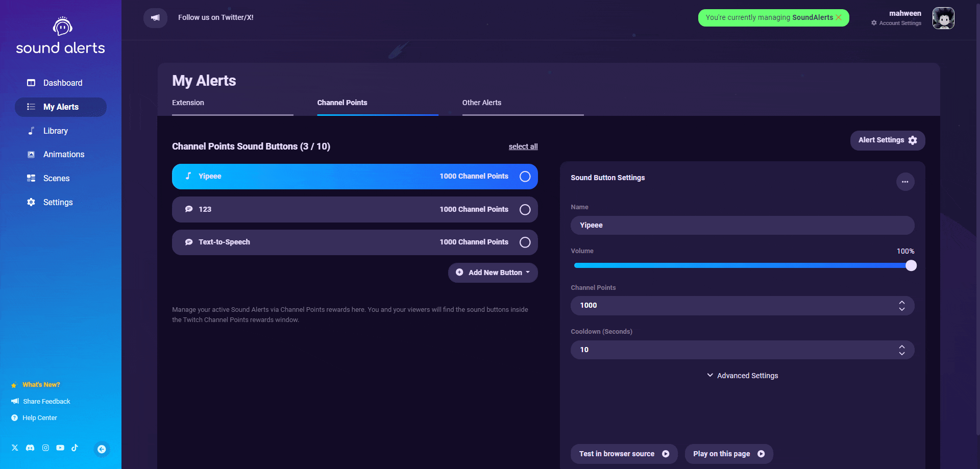Image resolution: width=980 pixels, height=469 pixels.
Task: Go to the Animations text label
Action: pyautogui.click(x=64, y=154)
